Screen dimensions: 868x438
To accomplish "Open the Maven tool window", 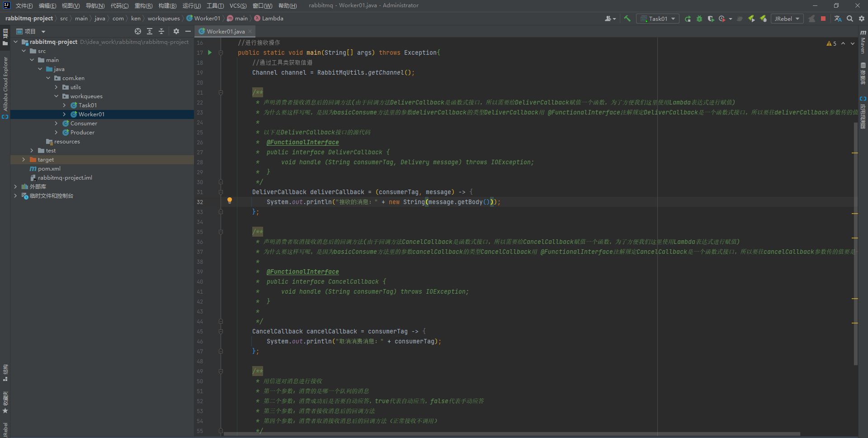I will [x=863, y=42].
